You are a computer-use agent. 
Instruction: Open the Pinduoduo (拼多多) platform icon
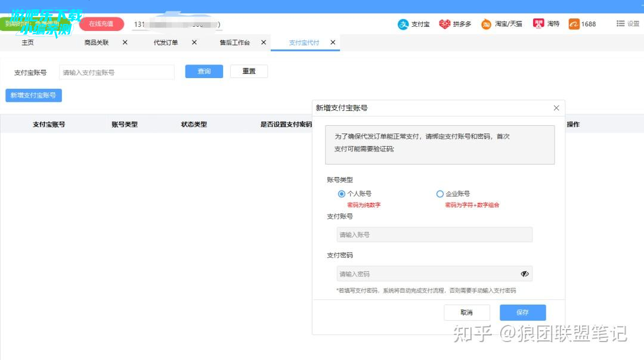pyautogui.click(x=444, y=24)
